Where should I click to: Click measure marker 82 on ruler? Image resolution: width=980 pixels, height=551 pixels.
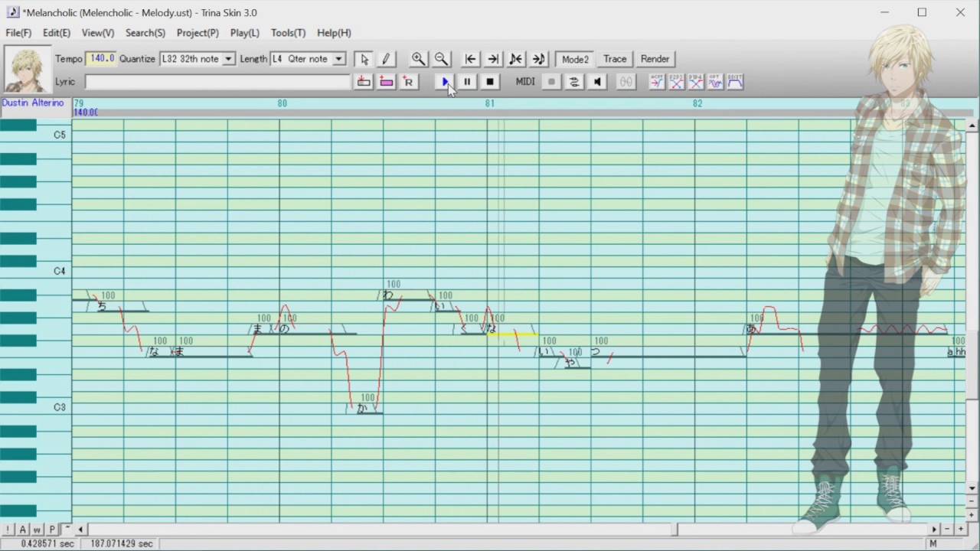697,103
